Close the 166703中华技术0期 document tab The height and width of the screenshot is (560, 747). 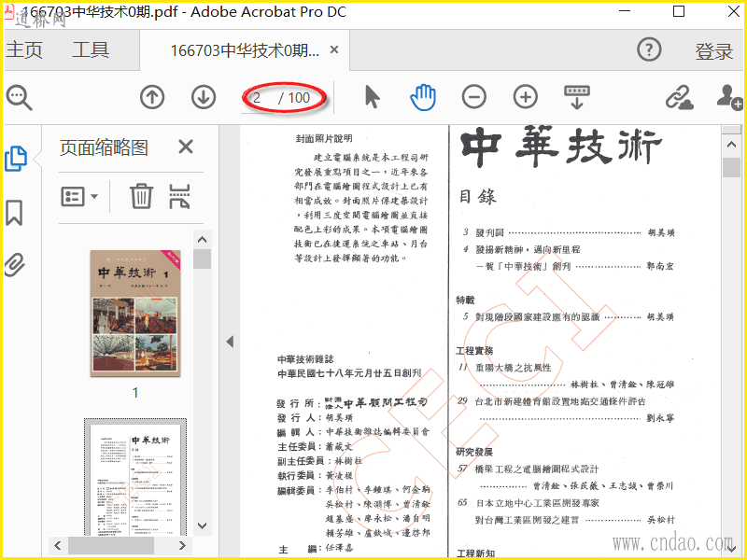pos(334,49)
